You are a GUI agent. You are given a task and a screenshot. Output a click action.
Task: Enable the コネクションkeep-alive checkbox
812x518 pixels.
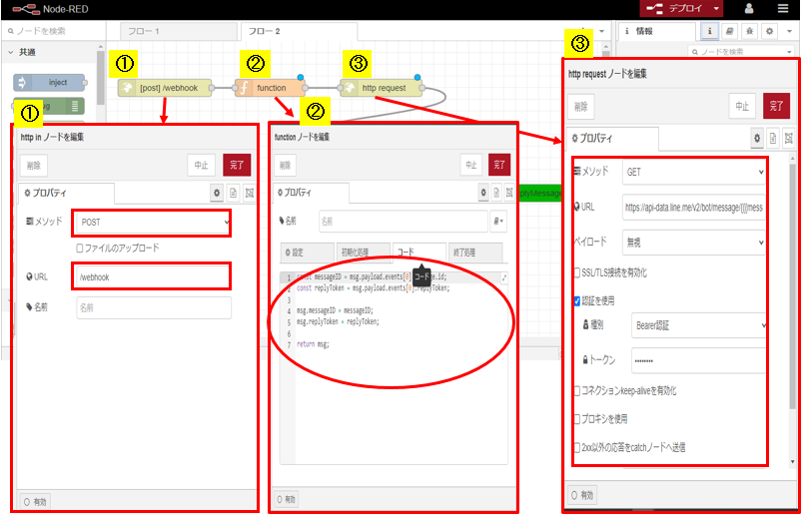tap(577, 390)
